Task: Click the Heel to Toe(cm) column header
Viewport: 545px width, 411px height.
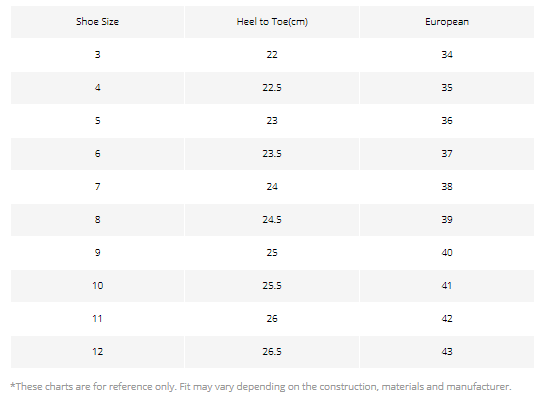Action: [272, 22]
